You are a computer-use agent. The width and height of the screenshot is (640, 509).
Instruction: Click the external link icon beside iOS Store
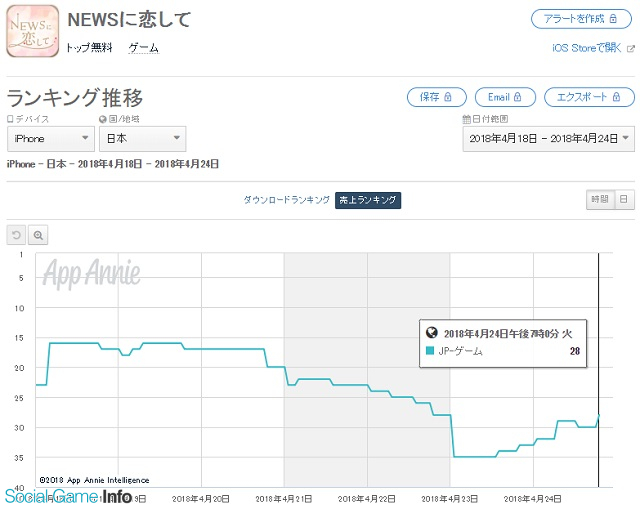[631, 48]
